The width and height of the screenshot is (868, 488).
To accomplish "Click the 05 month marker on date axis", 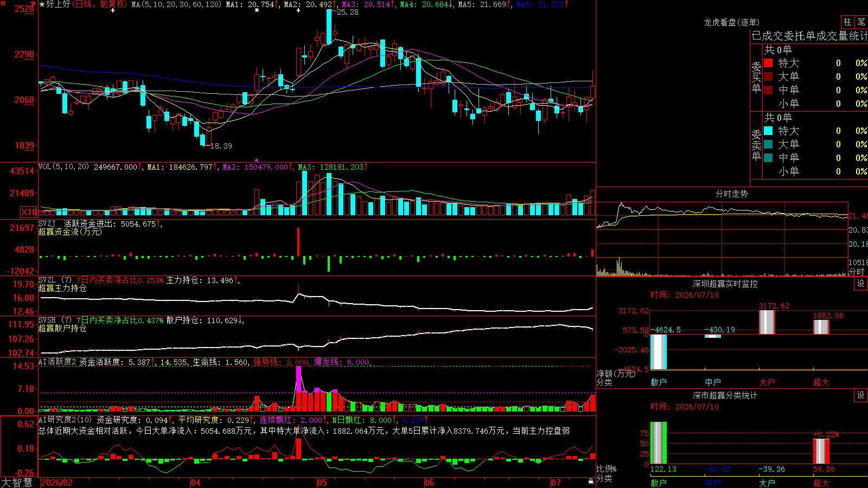I will [x=322, y=483].
